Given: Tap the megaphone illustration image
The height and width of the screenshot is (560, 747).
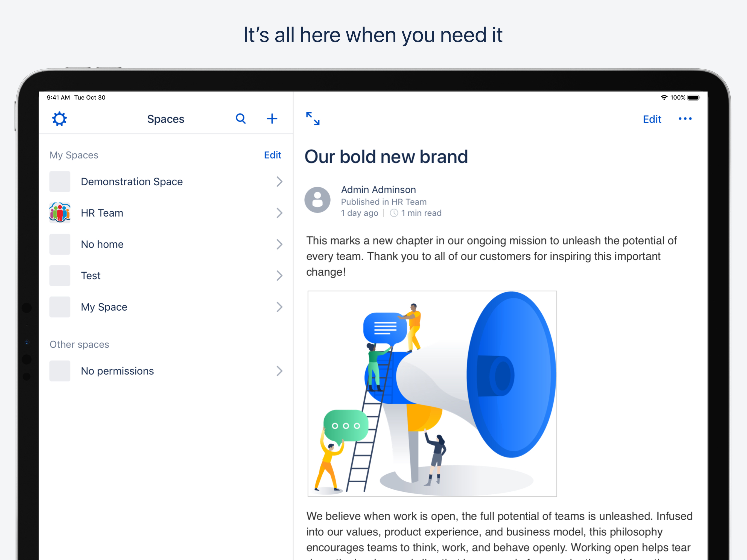Looking at the screenshot, I should coord(432,393).
